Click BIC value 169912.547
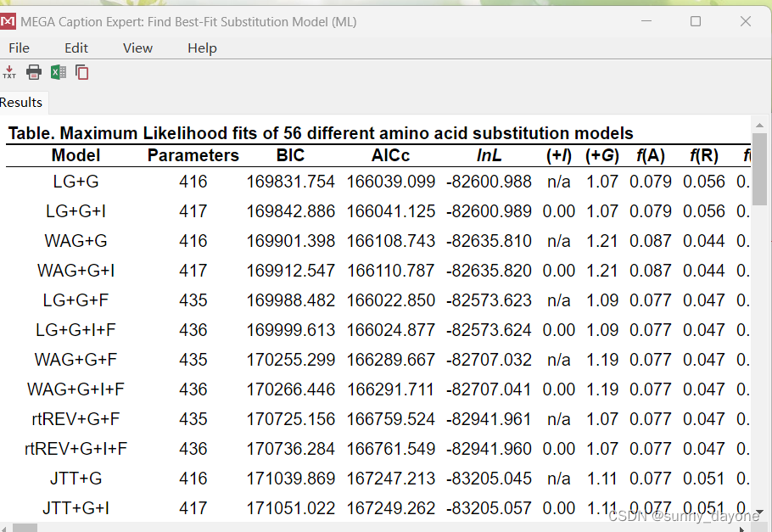The image size is (772, 532). point(290,271)
